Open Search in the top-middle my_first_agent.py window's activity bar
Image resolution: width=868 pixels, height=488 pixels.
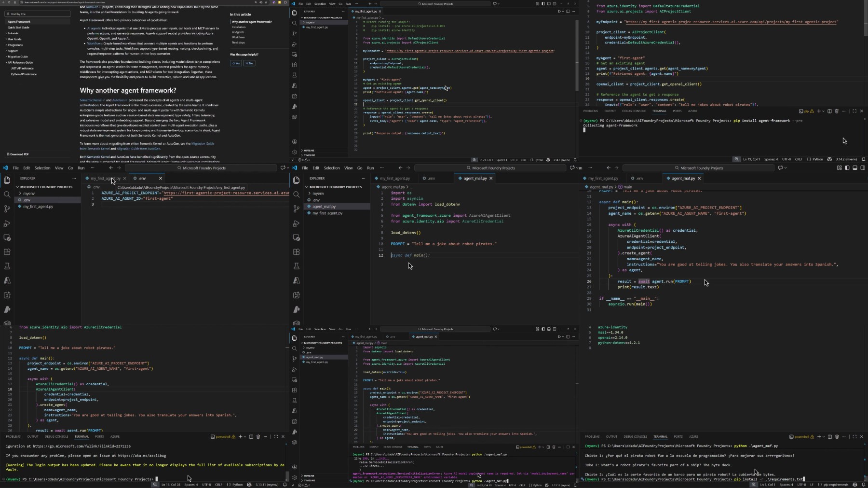coord(295,23)
